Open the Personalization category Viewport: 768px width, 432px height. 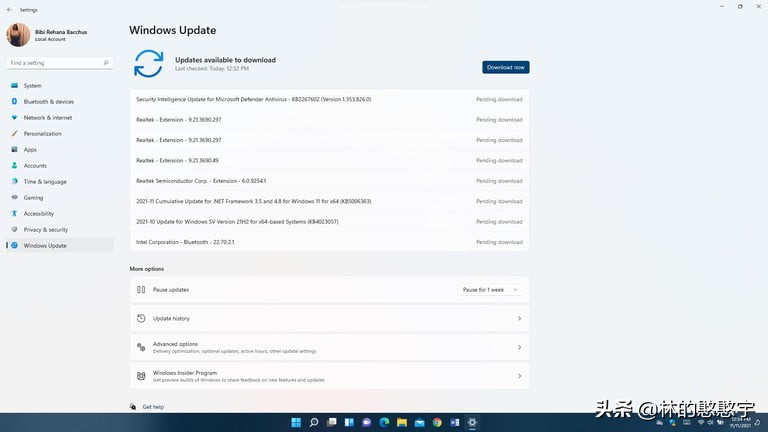tap(60, 134)
